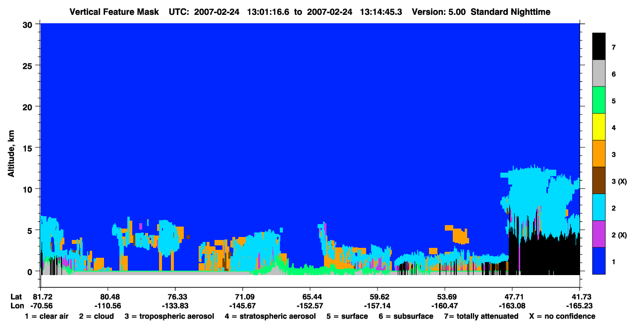Click the gray color bar segment labeled 6
Viewport: 644px width, 330px height.
[x=599, y=74]
